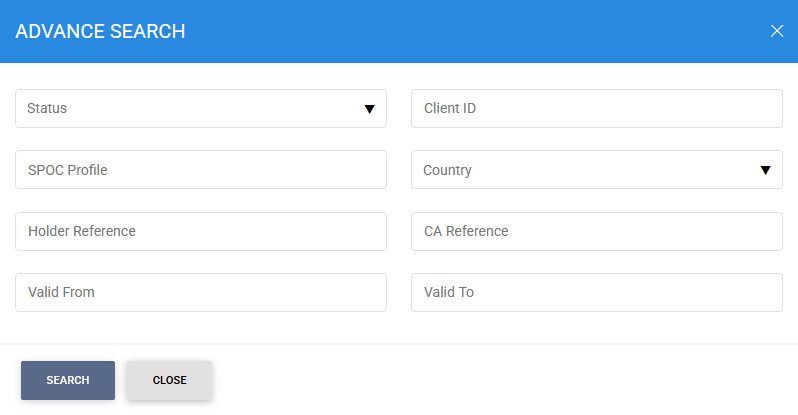The height and width of the screenshot is (415, 798).
Task: Expand the Country selection list
Action: tap(597, 170)
